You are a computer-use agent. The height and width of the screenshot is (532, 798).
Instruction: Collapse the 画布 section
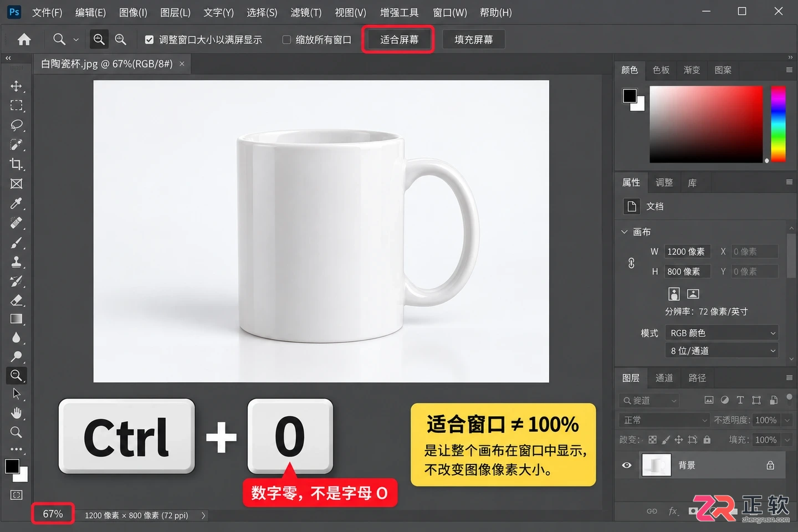tap(625, 232)
